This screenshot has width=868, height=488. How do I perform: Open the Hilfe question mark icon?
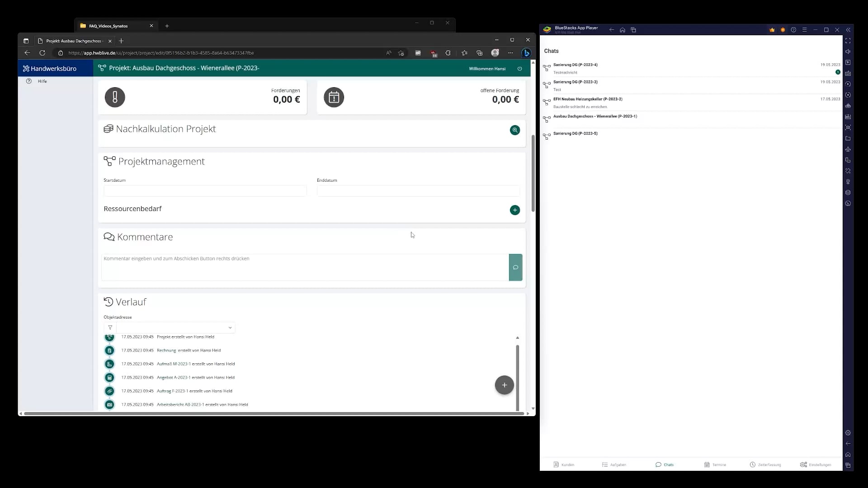click(29, 81)
